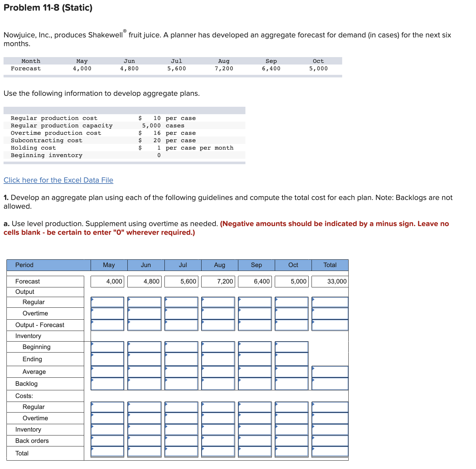
Task: Select the Regular cost cell for May
Action: (x=107, y=407)
